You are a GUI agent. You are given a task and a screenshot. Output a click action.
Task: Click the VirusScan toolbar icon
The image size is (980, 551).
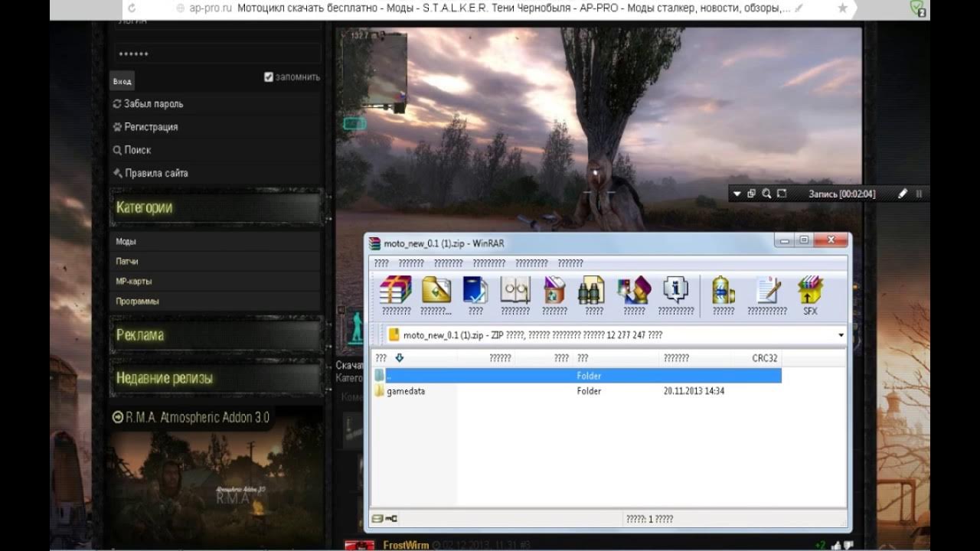tap(724, 291)
